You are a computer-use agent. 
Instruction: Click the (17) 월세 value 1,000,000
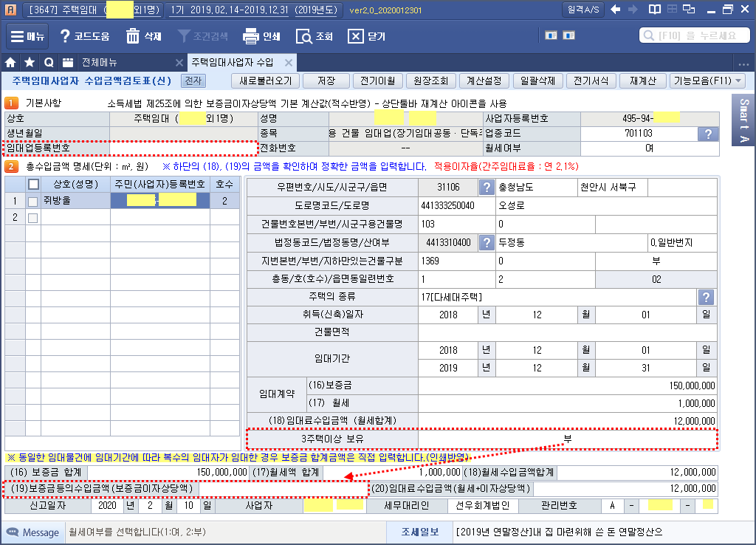(x=567, y=403)
